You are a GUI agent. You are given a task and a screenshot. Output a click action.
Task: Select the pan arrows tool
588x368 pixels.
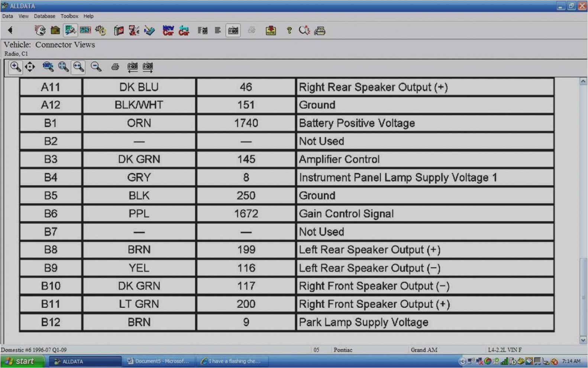pyautogui.click(x=30, y=67)
